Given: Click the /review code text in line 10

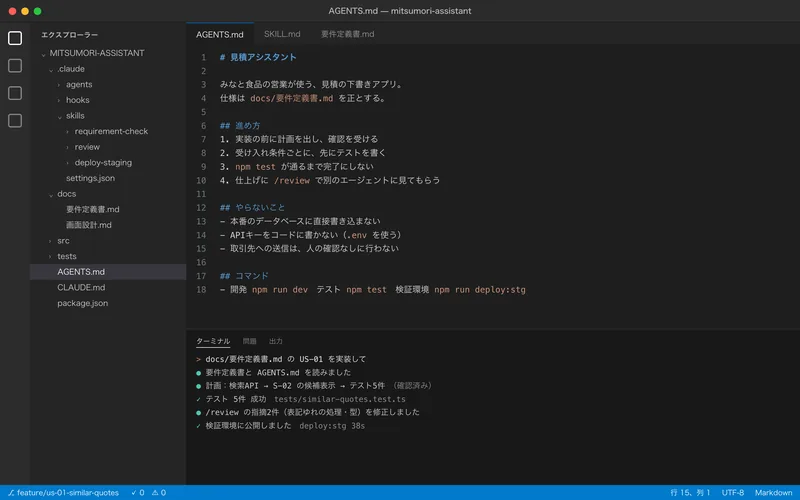Looking at the screenshot, I should point(292,180).
